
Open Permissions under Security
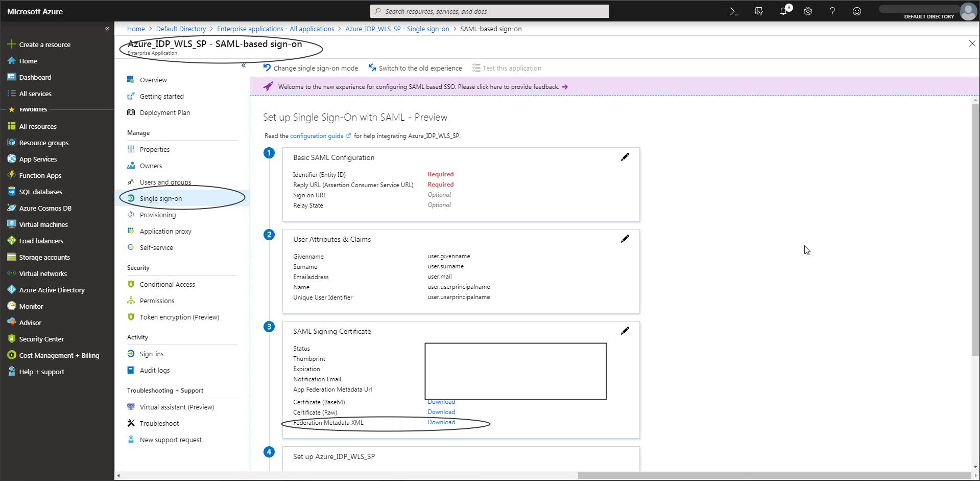point(157,301)
